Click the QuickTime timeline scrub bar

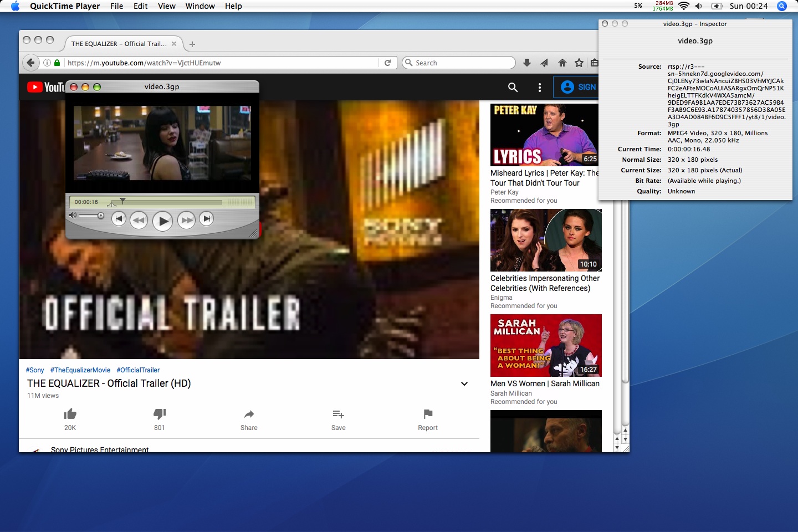coord(166,202)
